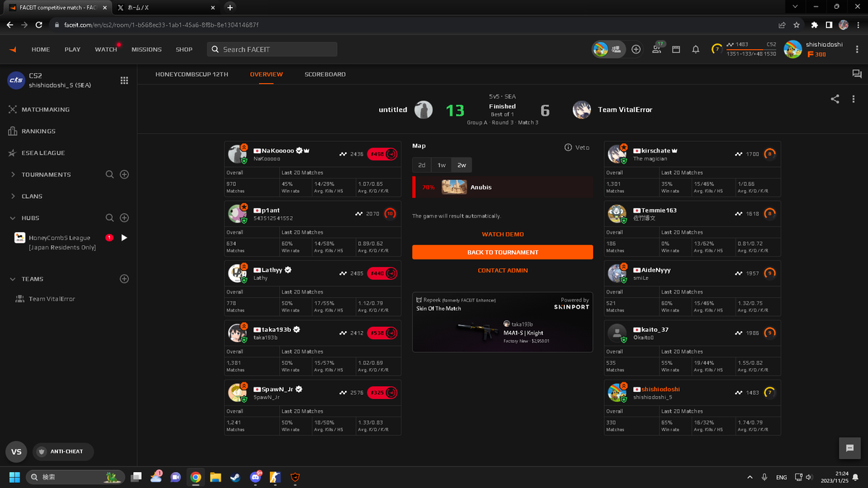868x488 pixels.
Task: Create a team with the Teams plus icon
Action: coord(124,278)
